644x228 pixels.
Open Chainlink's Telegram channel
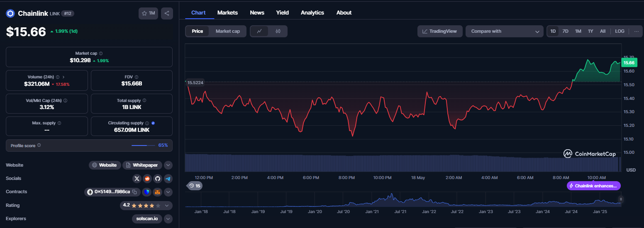(168, 179)
